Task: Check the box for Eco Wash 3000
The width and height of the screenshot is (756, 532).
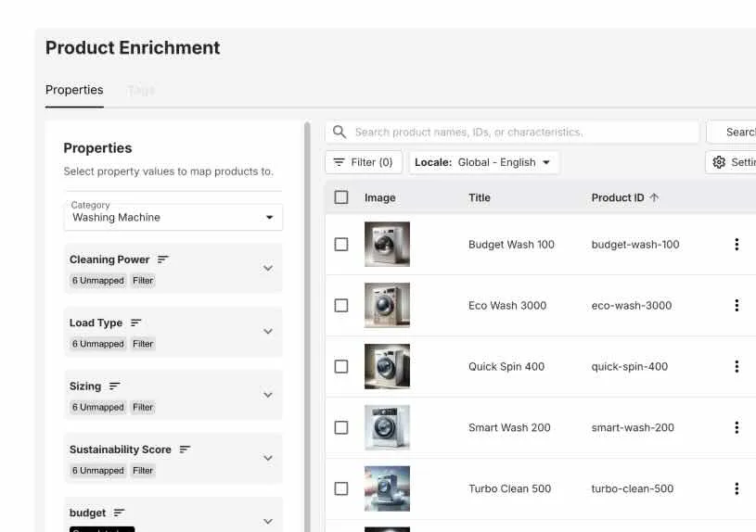Action: coord(341,306)
